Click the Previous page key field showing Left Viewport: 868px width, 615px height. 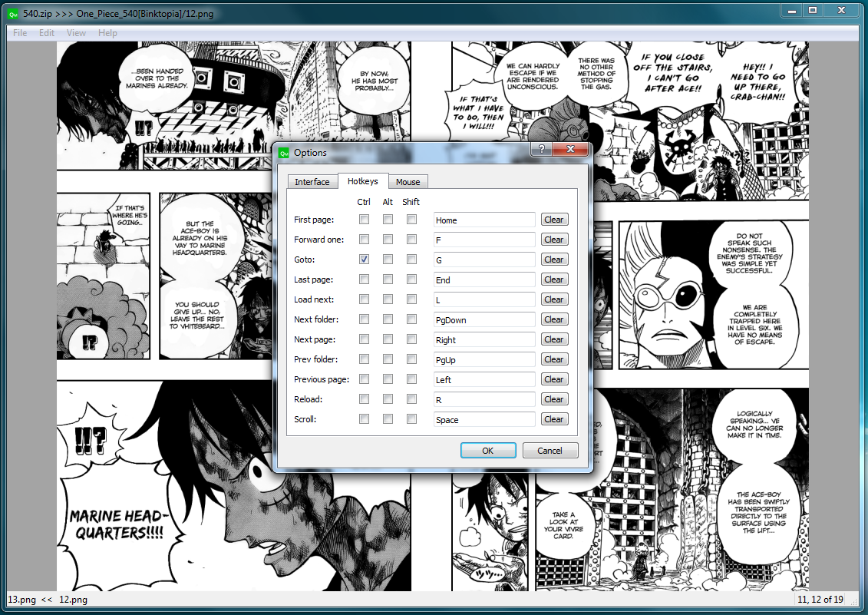tap(484, 379)
